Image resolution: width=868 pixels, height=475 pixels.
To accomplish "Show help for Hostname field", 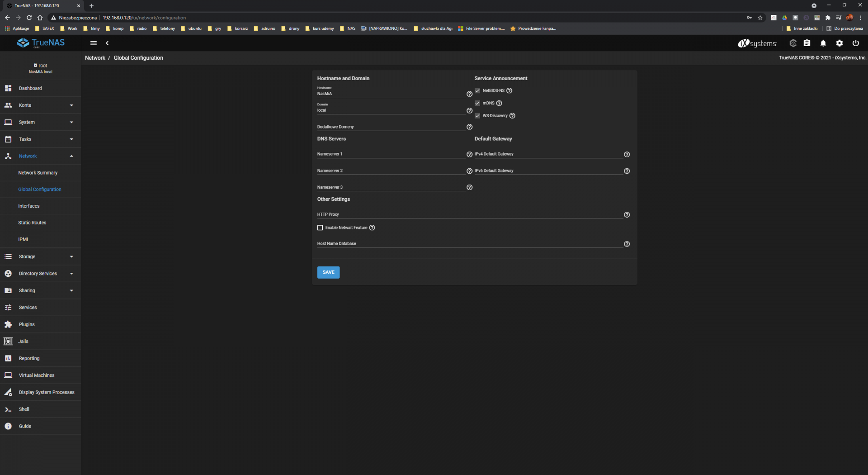I will [x=469, y=94].
